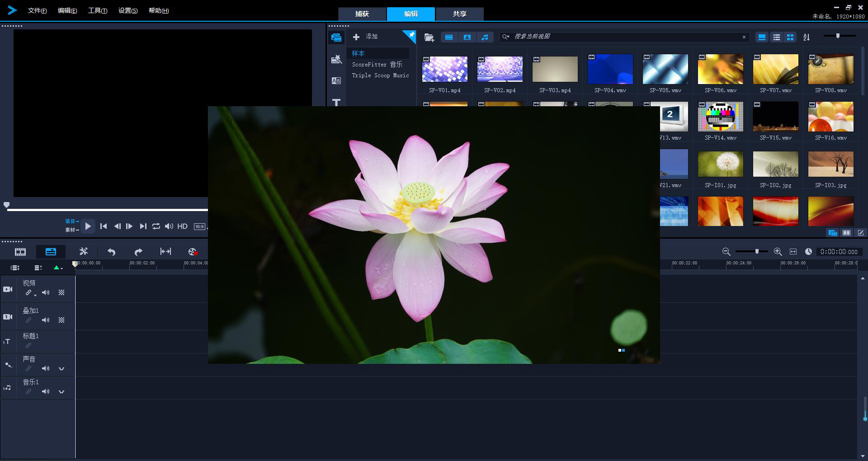The width and height of the screenshot is (868, 461).
Task: Mute the 视频 track audio
Action: [x=46, y=292]
